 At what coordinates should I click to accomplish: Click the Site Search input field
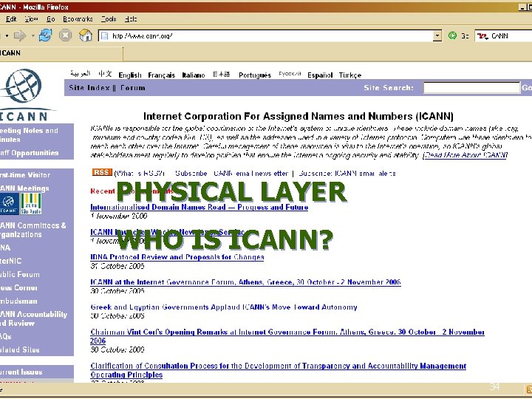[x=471, y=87]
